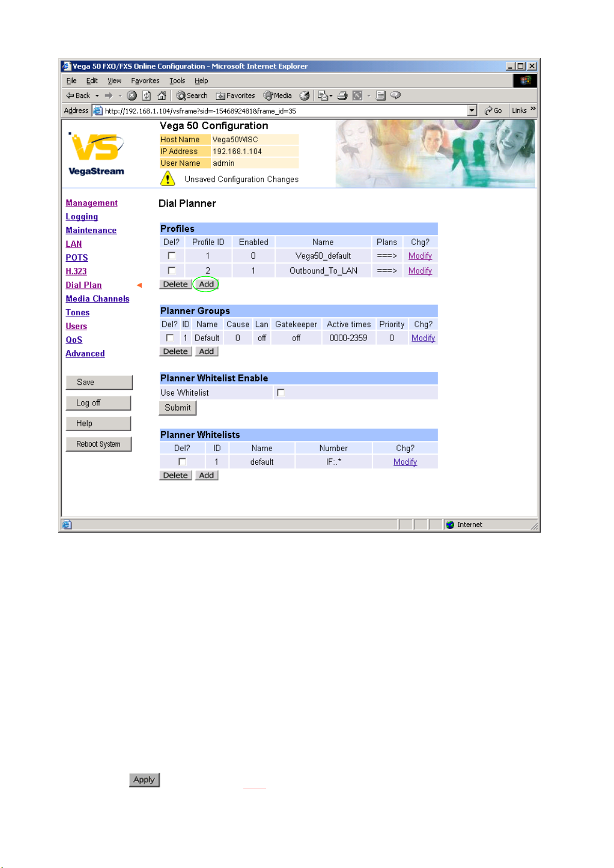Go back with the Back arrow button
The height and width of the screenshot is (868, 614).
coord(78,96)
